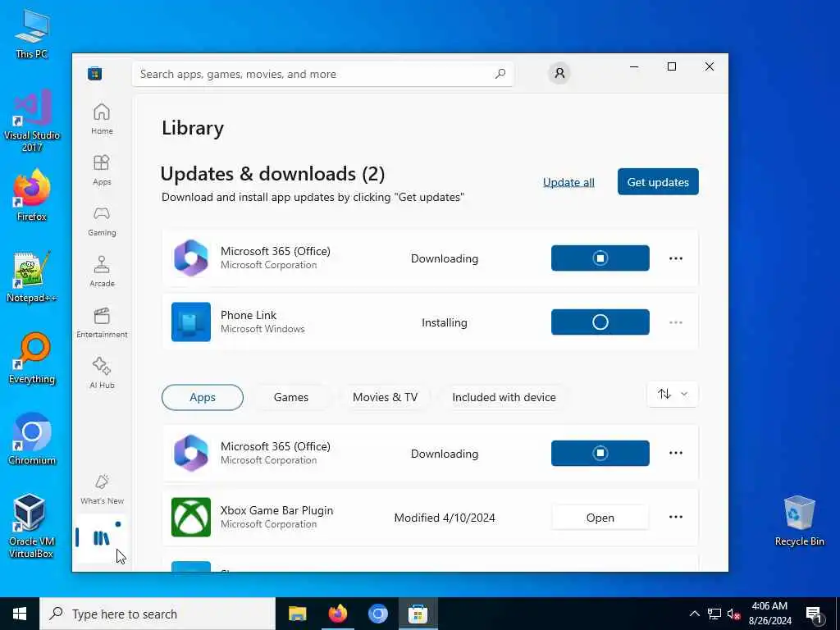Select Firefox desktop shortcut
This screenshot has height=630, width=840.
click(x=32, y=196)
